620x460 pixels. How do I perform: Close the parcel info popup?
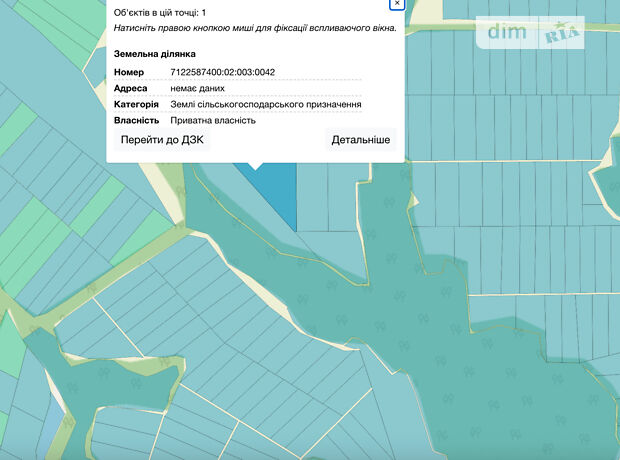tap(397, 4)
